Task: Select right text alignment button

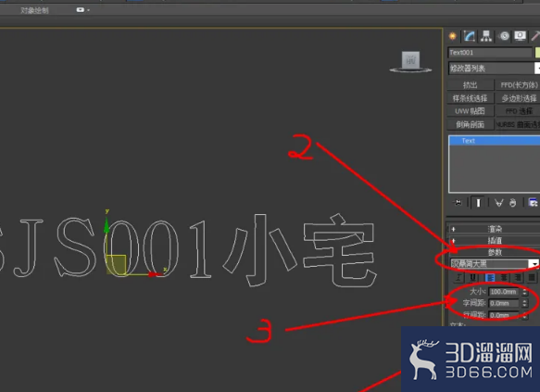Action: pos(518,278)
